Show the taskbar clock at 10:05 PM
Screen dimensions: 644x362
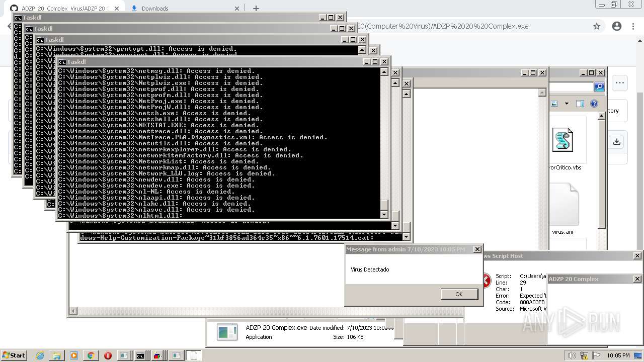[618, 355]
